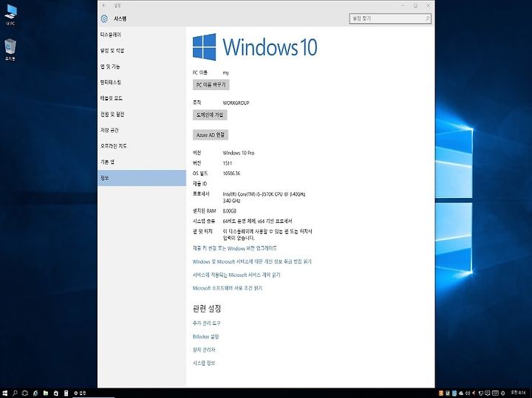
Task: Click the PC 이름 바꾸기 button
Action: coord(211,85)
